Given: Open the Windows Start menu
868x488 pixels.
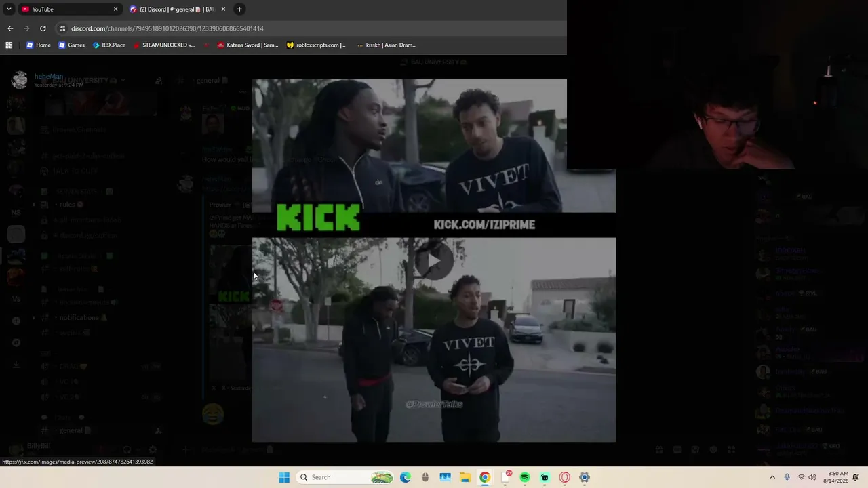Looking at the screenshot, I should coord(284,477).
